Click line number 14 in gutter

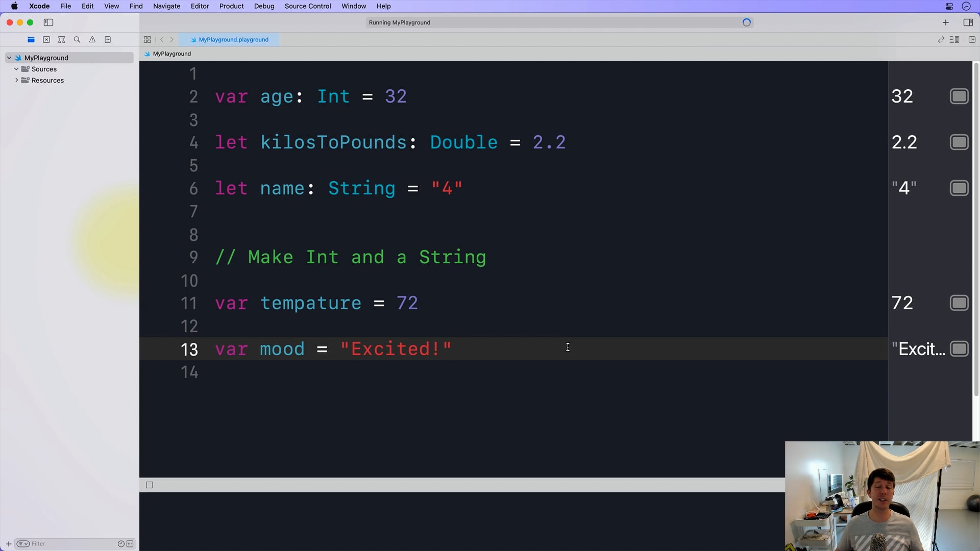click(190, 372)
